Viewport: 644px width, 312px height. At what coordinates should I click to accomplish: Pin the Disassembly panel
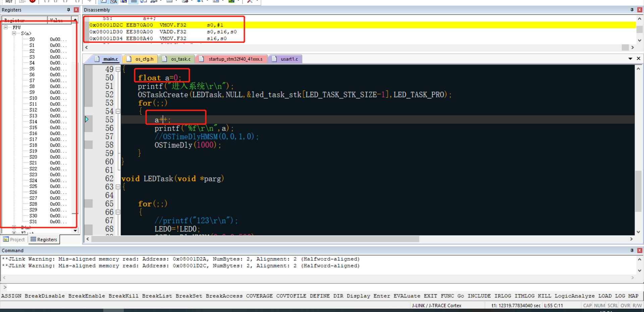(632, 10)
